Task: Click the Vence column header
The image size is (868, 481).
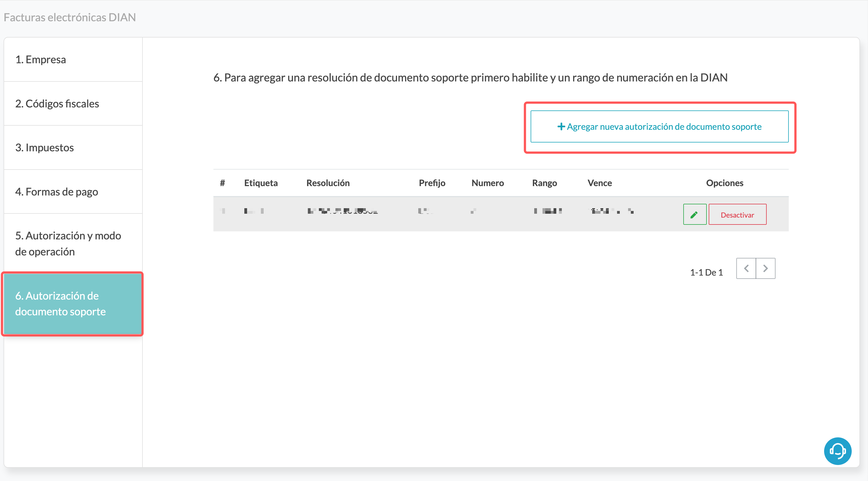Action: (x=599, y=183)
